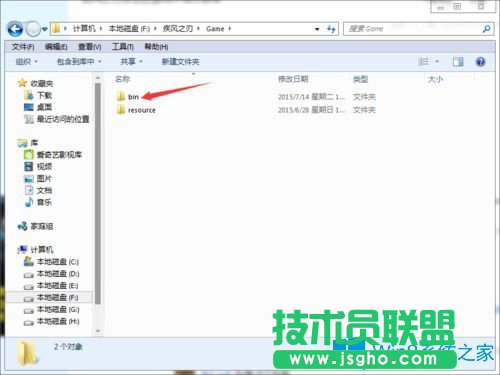
Task: Open the 共享 dropdown
Action: coord(131,61)
